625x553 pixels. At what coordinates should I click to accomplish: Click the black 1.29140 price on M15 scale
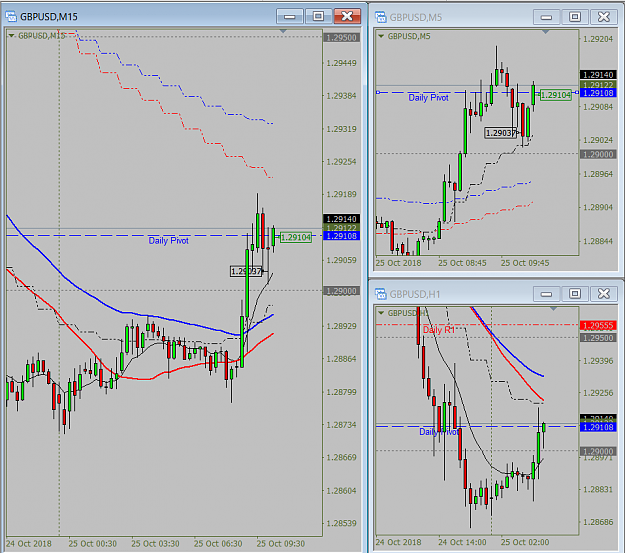tap(341, 219)
